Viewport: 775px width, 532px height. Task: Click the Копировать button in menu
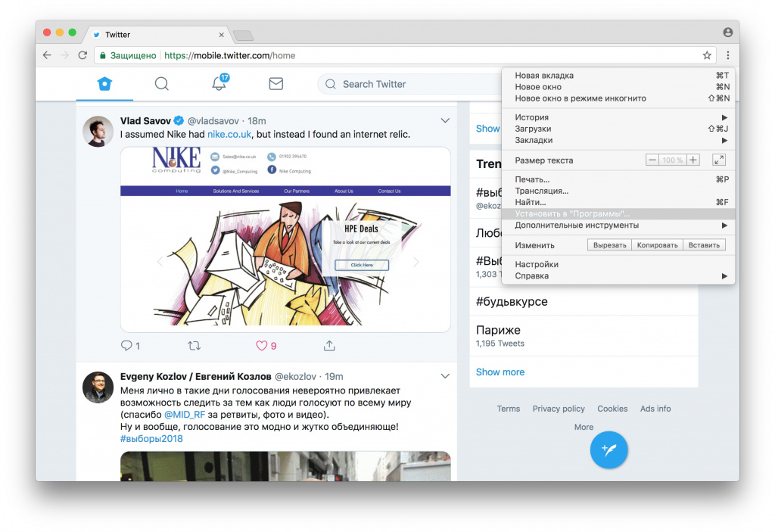[657, 245]
